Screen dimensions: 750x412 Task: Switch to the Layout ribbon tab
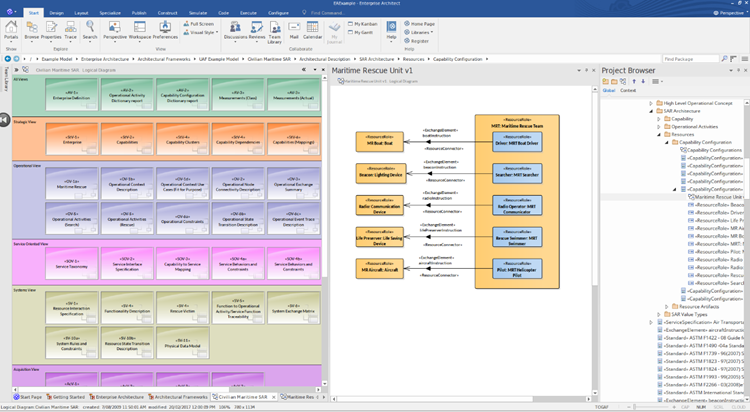click(x=81, y=13)
